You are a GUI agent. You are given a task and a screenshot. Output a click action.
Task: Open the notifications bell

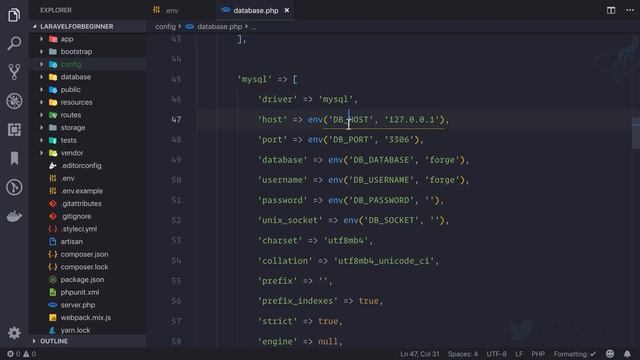click(x=627, y=354)
